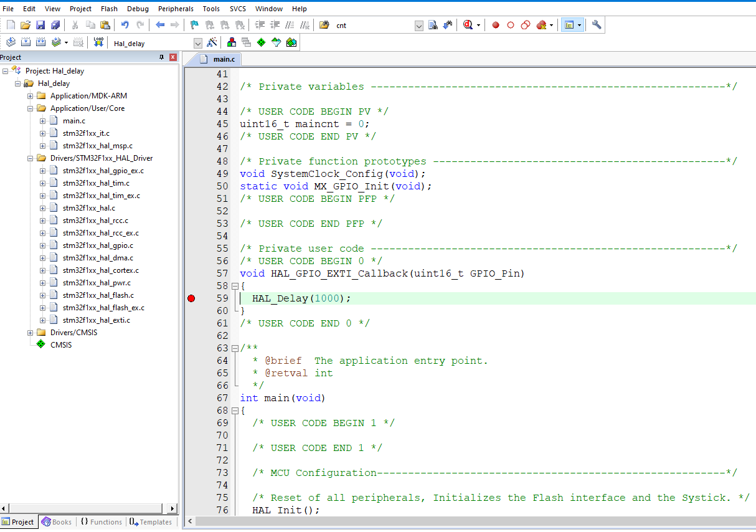Image resolution: width=756 pixels, height=532 pixels.
Task: Start the debug session from toolbar
Action: point(468,25)
